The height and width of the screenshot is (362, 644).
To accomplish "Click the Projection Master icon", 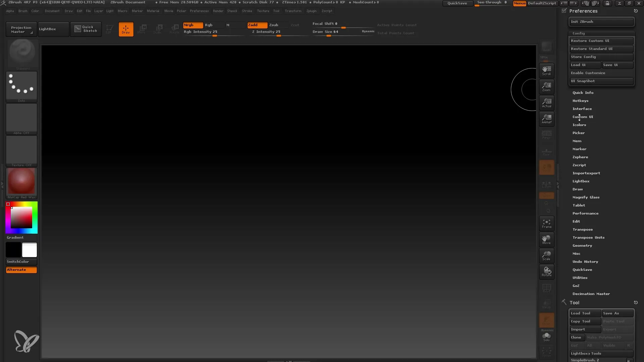I will coord(21,29).
